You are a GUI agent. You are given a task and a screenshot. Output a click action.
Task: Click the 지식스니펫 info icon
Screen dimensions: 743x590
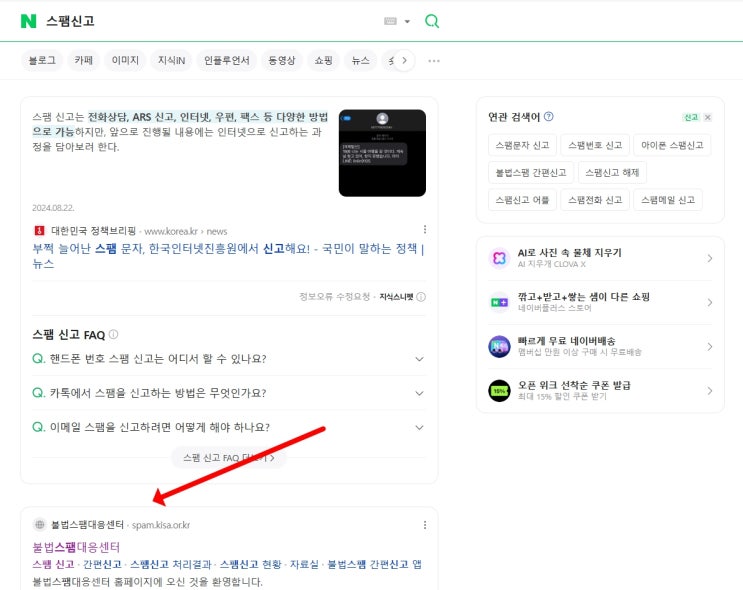[x=421, y=297]
